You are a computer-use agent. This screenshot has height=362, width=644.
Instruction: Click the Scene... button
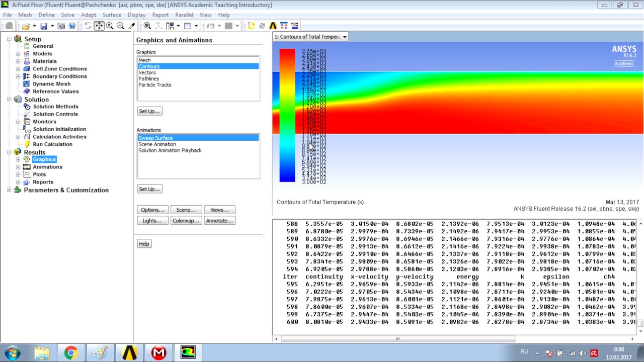pyautogui.click(x=186, y=210)
